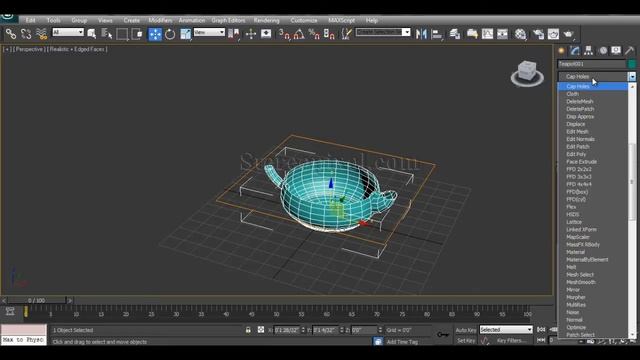Open the Help menu

pyautogui.click(x=371, y=20)
